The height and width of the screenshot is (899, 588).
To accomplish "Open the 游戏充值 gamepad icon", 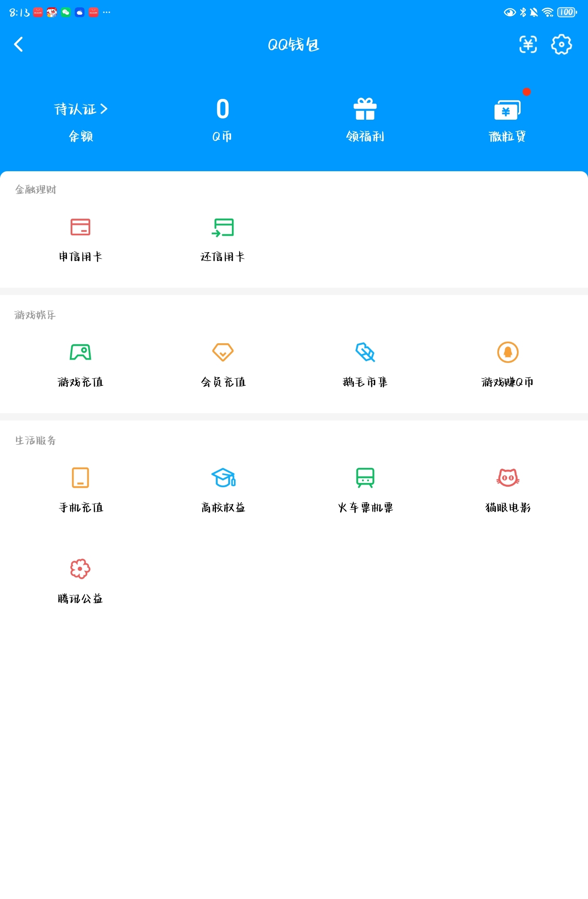I will click(80, 352).
